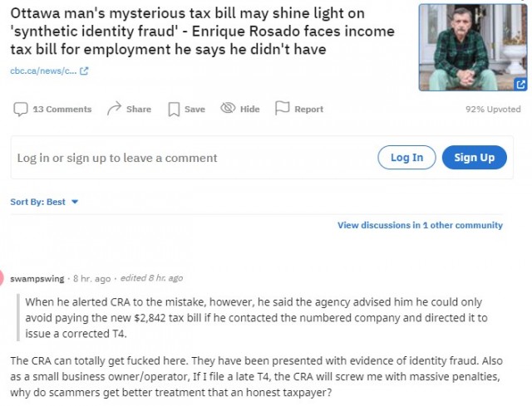Click the Sort By dropdown arrow

pyautogui.click(x=75, y=202)
